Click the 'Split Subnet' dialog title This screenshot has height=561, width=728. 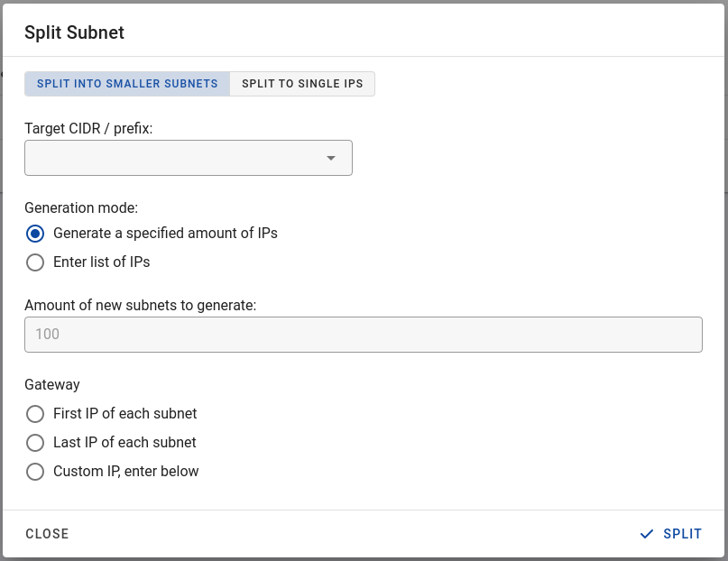[x=74, y=32]
